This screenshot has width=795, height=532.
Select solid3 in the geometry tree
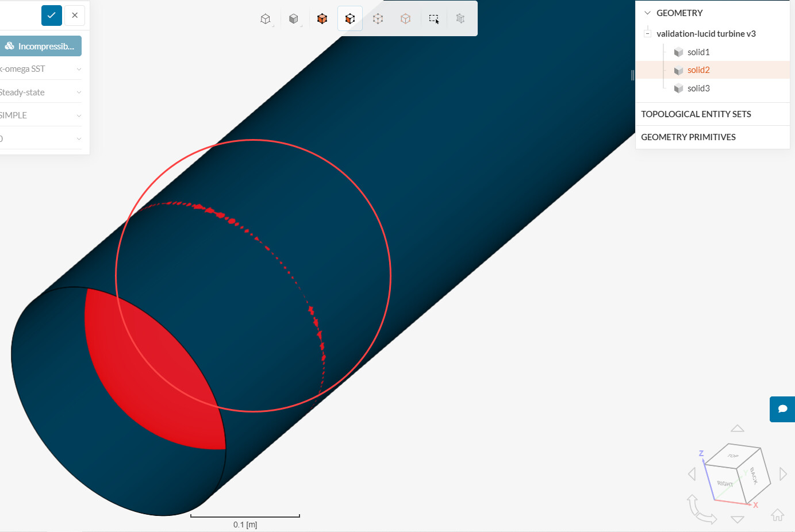pyautogui.click(x=698, y=88)
